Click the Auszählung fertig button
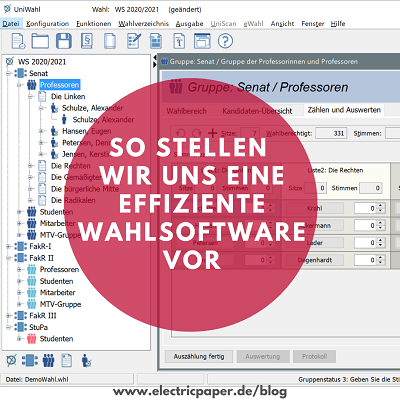The image size is (400, 400). click(199, 356)
